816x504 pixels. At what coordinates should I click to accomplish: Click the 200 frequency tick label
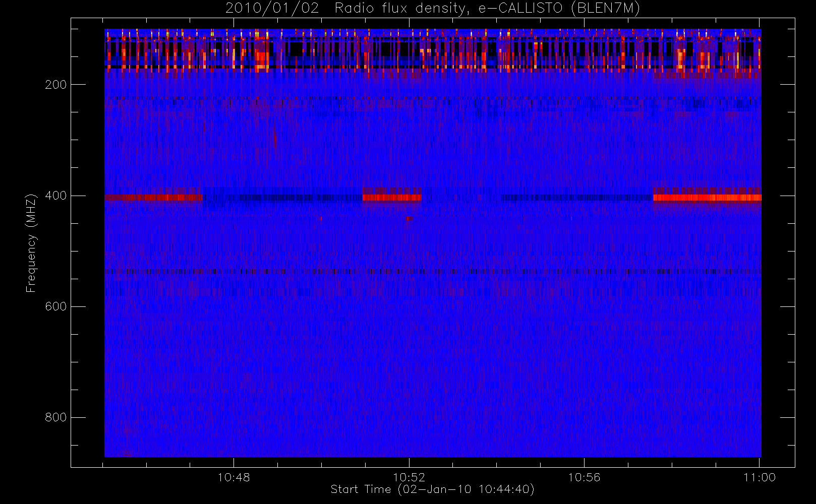point(56,85)
